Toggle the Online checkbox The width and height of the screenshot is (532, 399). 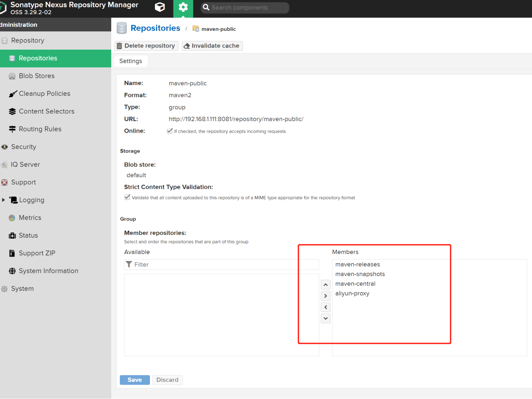(170, 131)
